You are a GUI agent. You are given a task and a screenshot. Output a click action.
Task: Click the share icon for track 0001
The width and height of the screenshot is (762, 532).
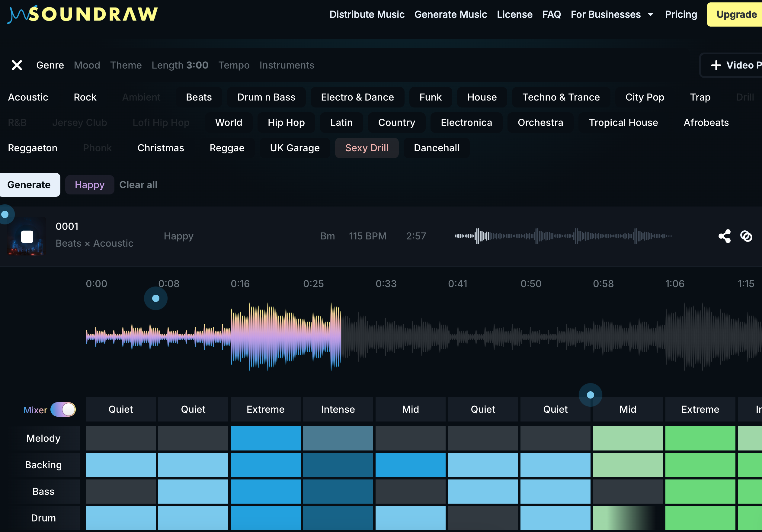coord(724,236)
